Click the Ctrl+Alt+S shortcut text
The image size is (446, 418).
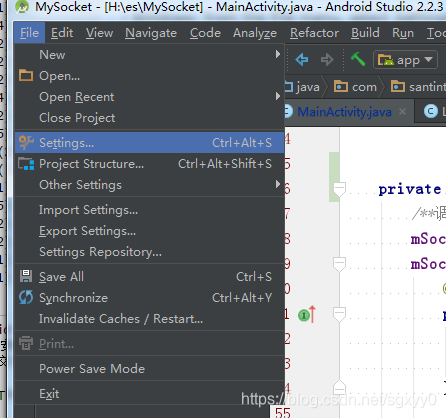click(x=242, y=143)
